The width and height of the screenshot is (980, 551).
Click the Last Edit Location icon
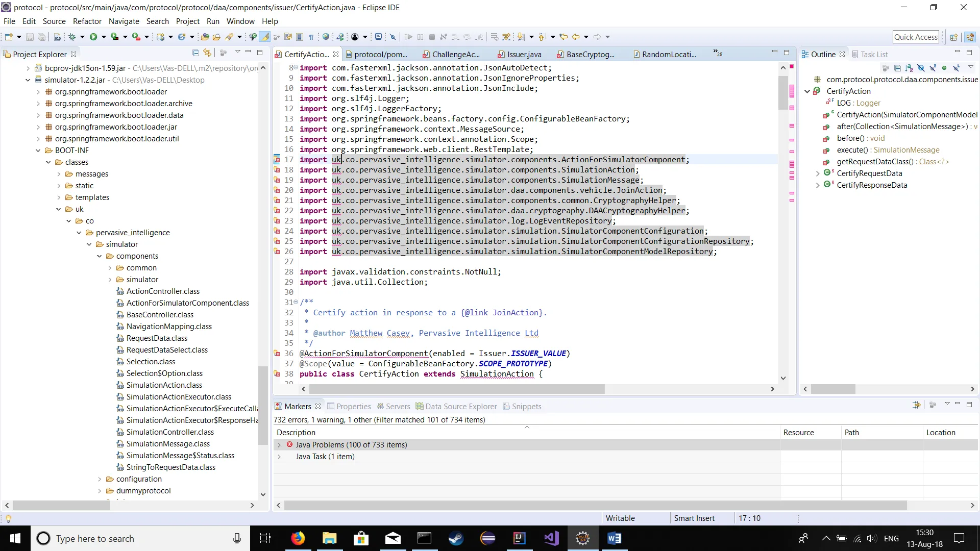tap(563, 37)
